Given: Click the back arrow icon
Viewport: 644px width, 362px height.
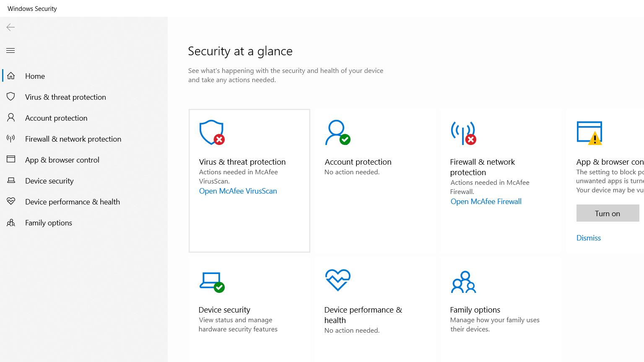Looking at the screenshot, I should 10,27.
